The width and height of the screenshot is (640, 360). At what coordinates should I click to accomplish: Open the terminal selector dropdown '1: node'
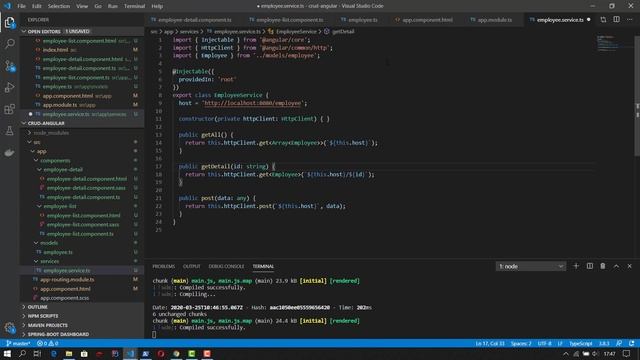531,266
